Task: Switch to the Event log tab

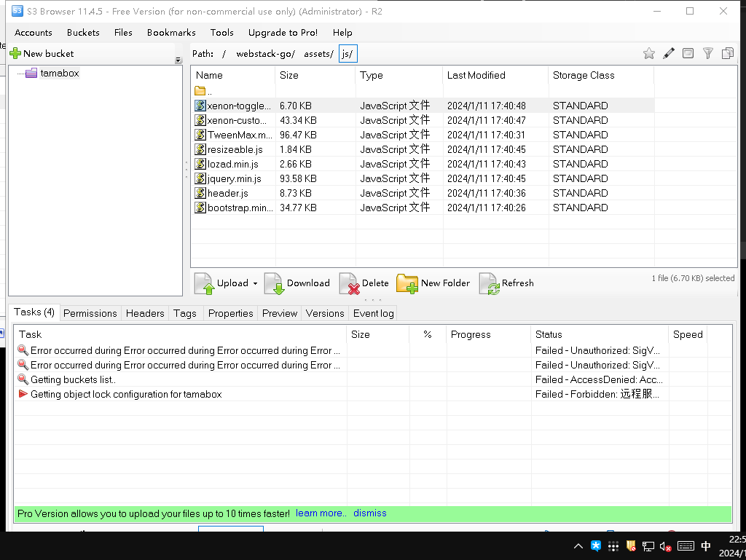Action: (373, 313)
